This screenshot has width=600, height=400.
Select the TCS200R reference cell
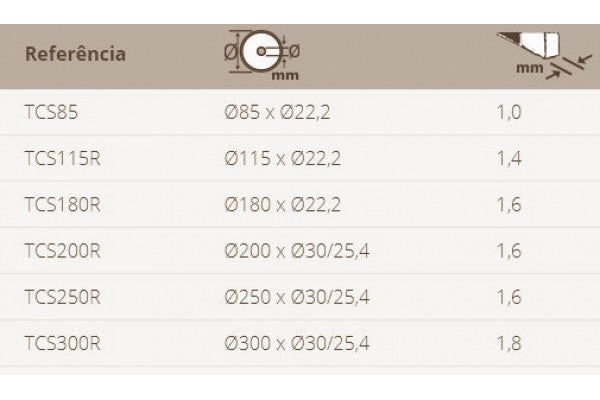coord(62,251)
